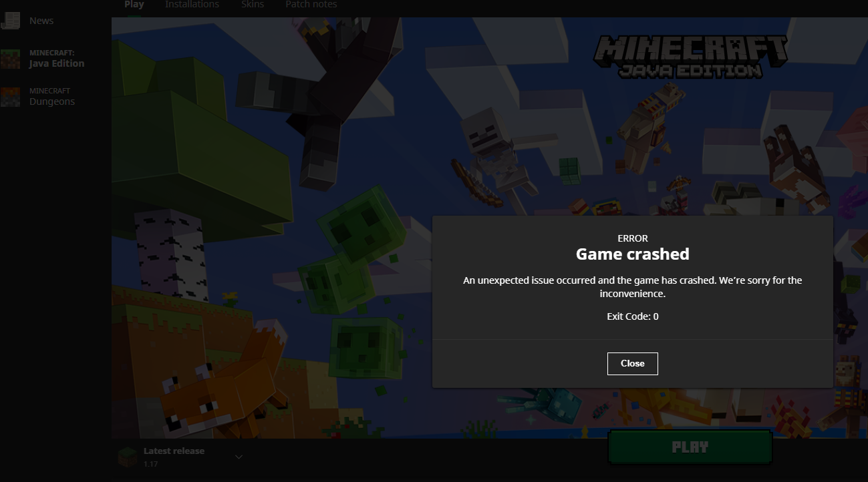Switch to the Play tab
Image resolution: width=868 pixels, height=482 pixels.
coord(134,5)
